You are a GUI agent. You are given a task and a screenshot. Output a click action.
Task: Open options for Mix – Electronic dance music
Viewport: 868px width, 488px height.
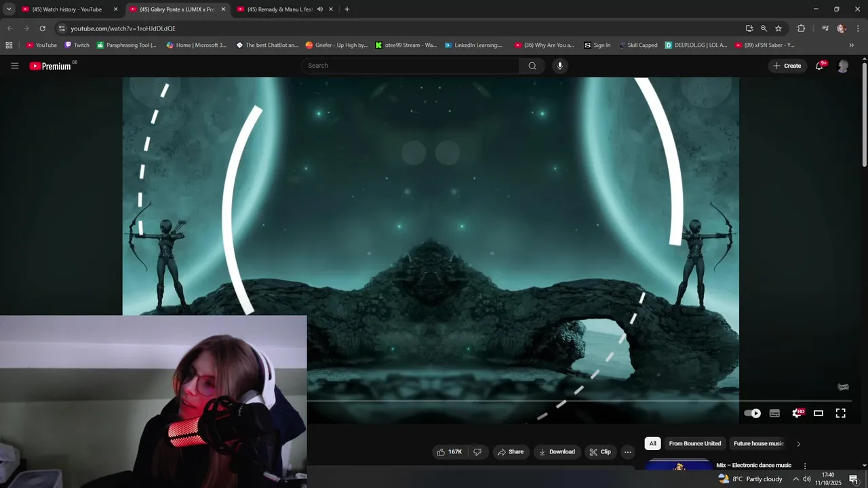click(x=805, y=466)
